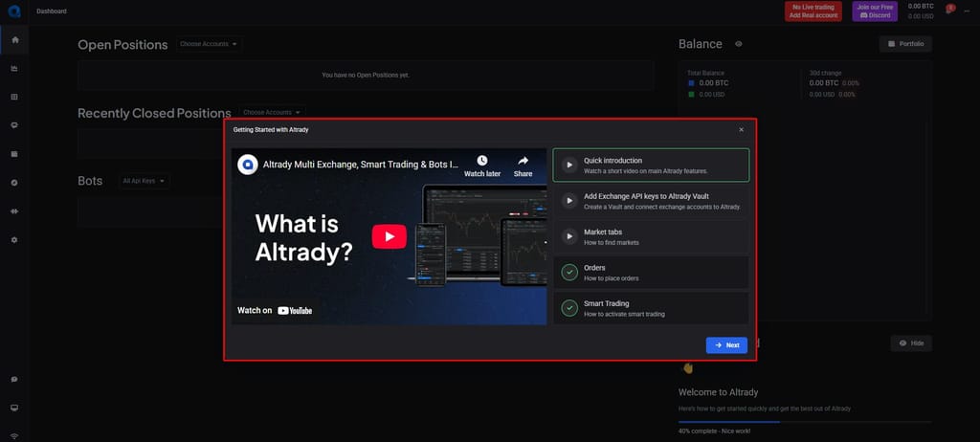The height and width of the screenshot is (442, 980).
Task: Select the completed Orders step
Action: click(x=651, y=273)
